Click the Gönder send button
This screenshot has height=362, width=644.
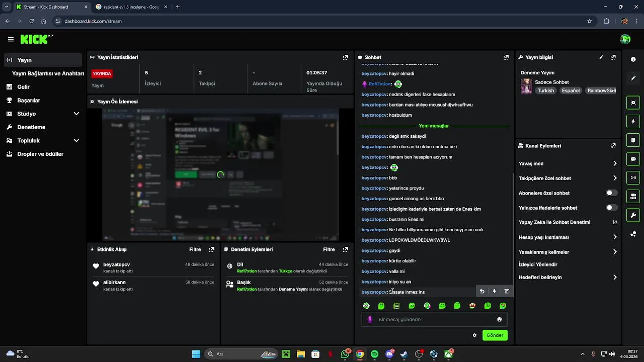tap(495, 335)
